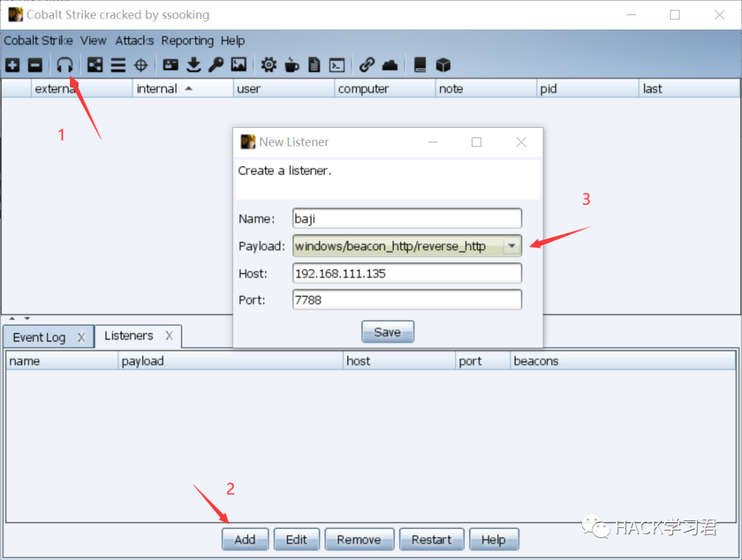Screen dimensions: 742x560
Task: Open the Help menu
Action: point(233,41)
